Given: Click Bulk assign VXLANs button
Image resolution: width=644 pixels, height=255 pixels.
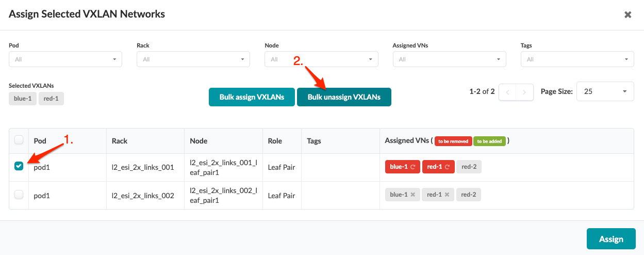Looking at the screenshot, I should click(252, 97).
